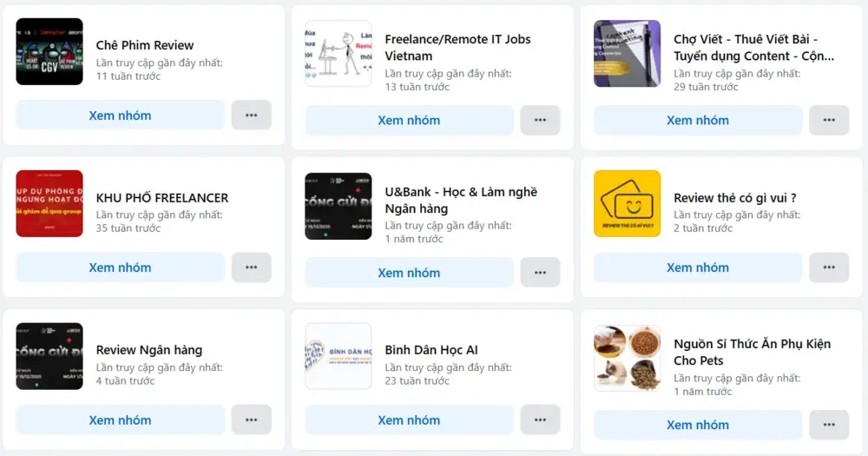
Task: Open more options for Nguồn Sỉ Thức Ăn group
Action: click(x=829, y=425)
